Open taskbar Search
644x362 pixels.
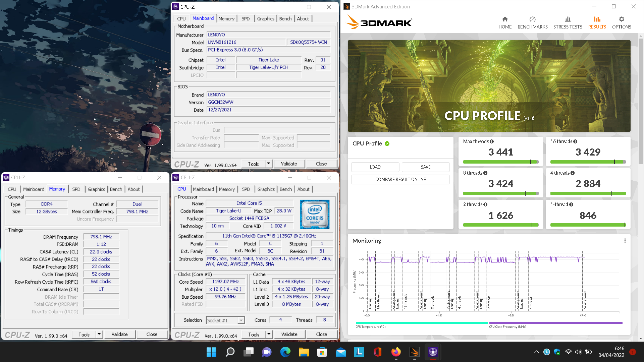point(230,352)
